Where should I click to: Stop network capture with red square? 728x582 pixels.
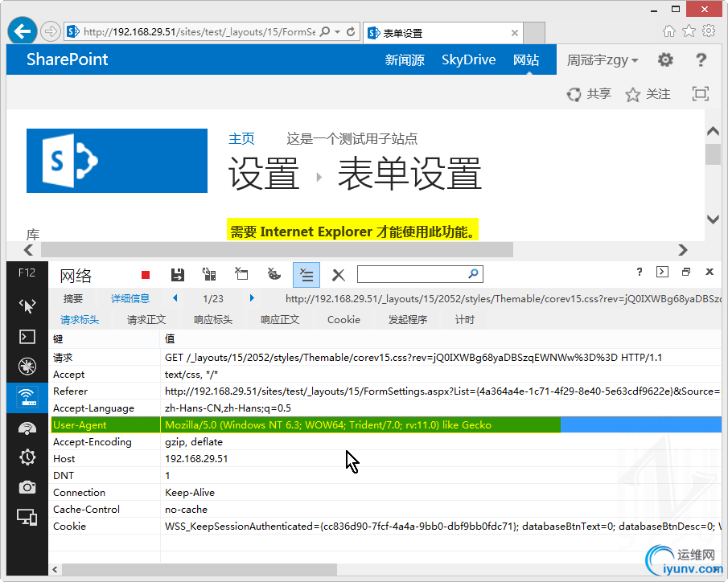(146, 275)
